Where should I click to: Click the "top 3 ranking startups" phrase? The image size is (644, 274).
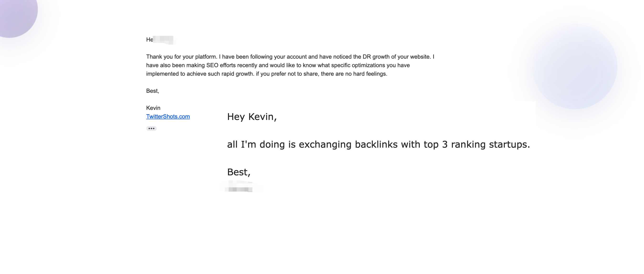point(476,145)
